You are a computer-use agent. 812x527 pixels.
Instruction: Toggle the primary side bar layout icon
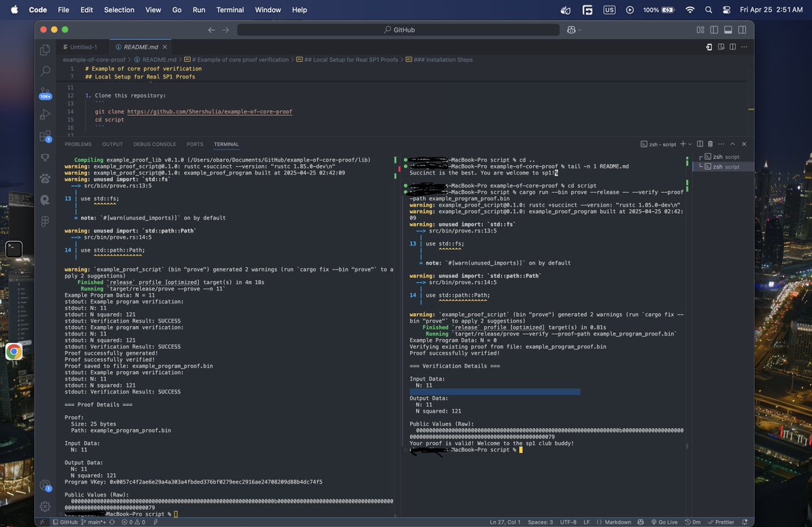[714, 30]
